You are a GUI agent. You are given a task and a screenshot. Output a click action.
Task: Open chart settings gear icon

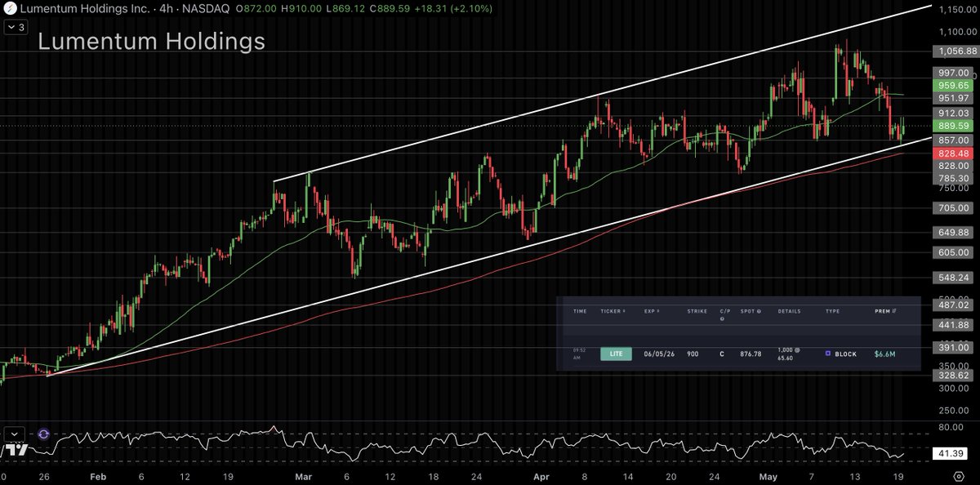click(x=959, y=476)
